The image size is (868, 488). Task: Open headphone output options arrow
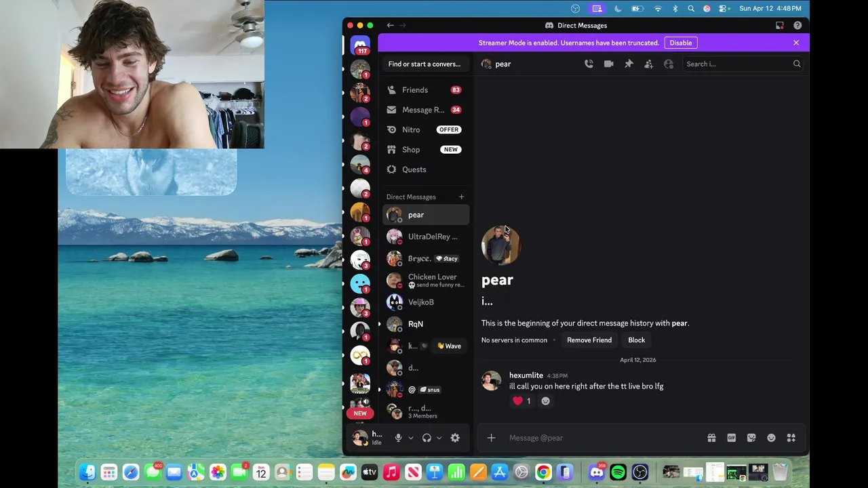pos(439,438)
